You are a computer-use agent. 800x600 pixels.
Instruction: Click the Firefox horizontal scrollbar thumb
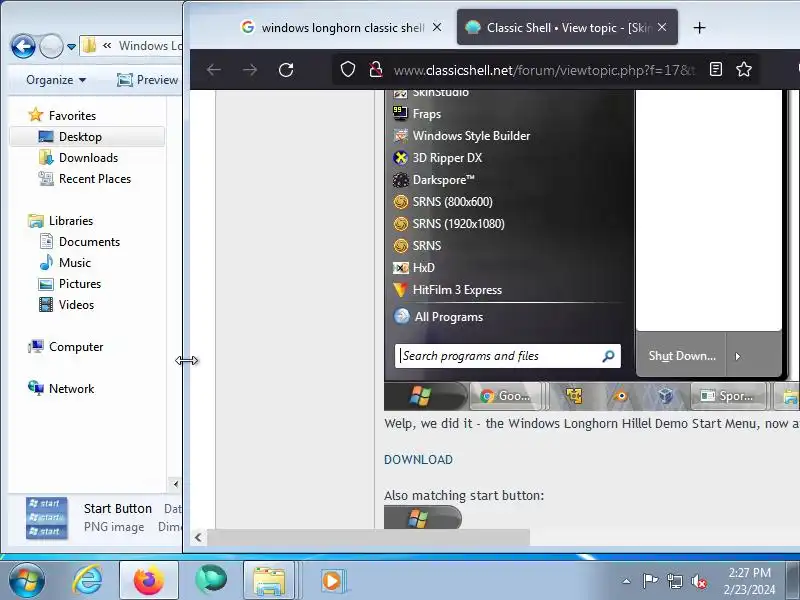(x=368, y=537)
